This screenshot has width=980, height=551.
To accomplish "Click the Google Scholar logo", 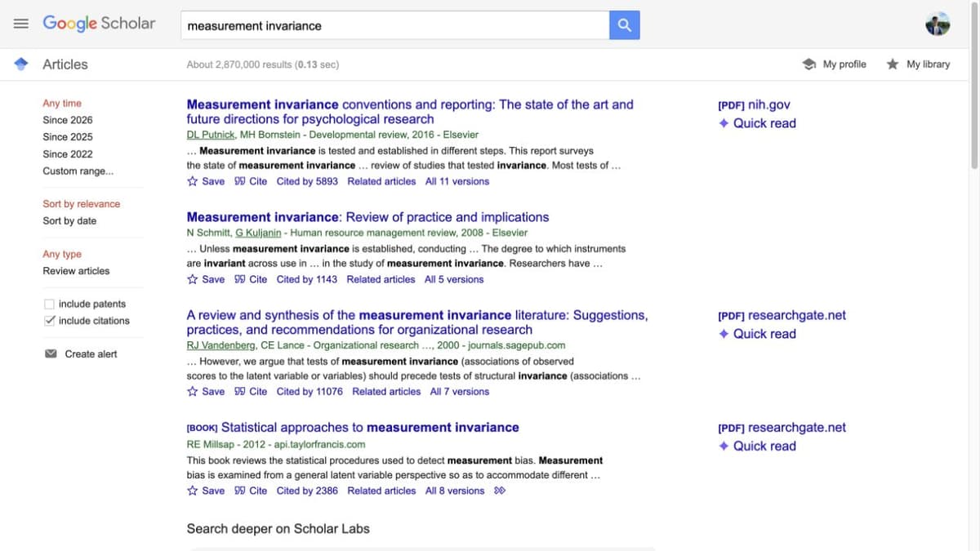I will coord(99,24).
